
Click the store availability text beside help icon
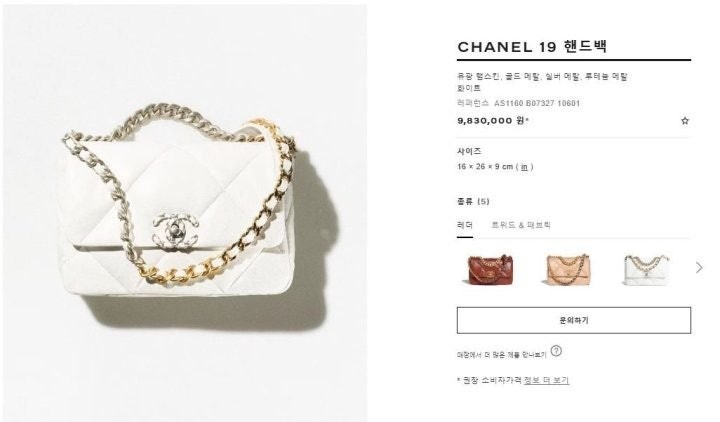[x=501, y=355]
